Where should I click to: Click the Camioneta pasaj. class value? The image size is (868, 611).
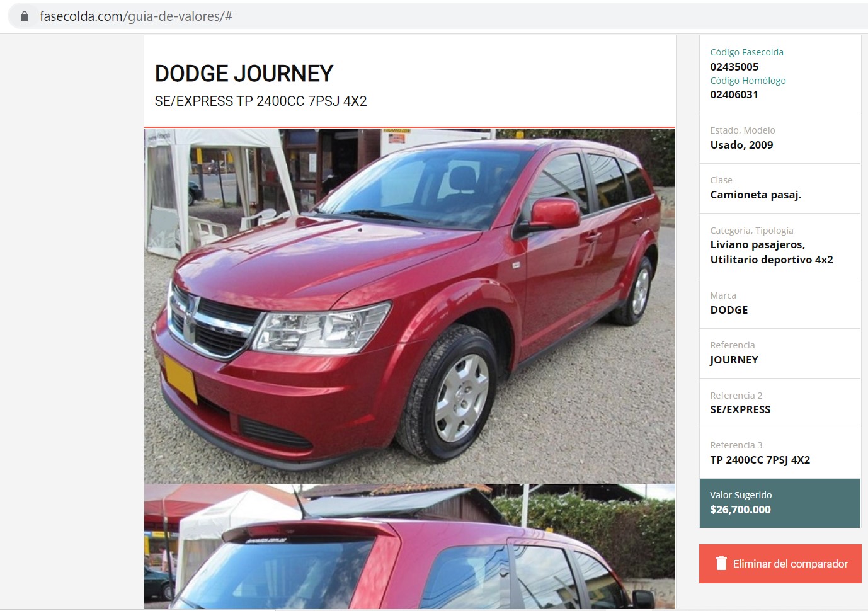click(755, 195)
